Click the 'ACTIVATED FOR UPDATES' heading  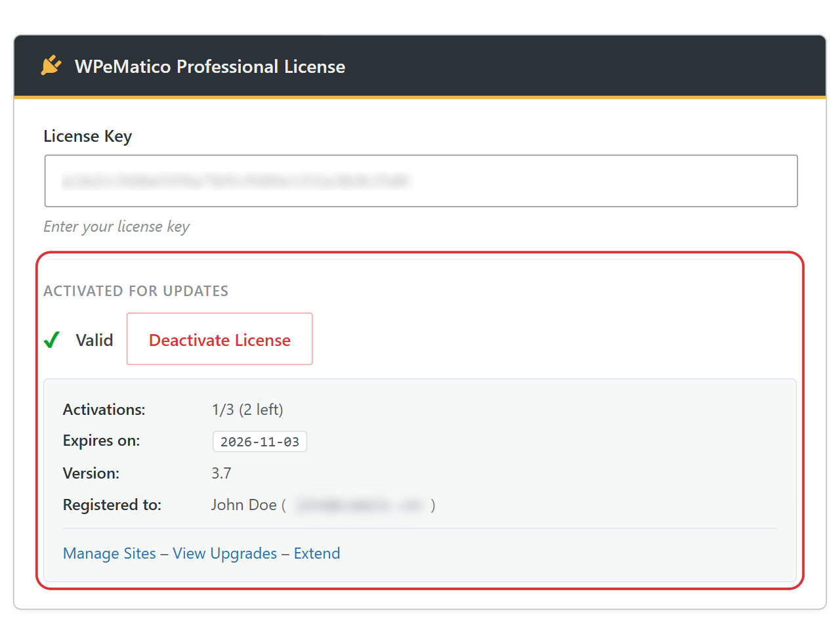[136, 291]
